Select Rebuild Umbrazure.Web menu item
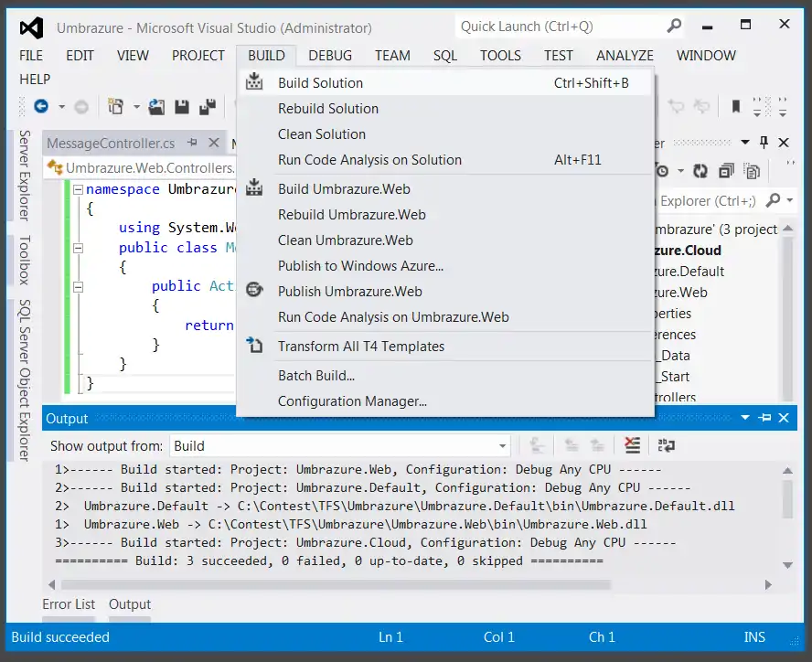The image size is (812, 662). (445, 215)
